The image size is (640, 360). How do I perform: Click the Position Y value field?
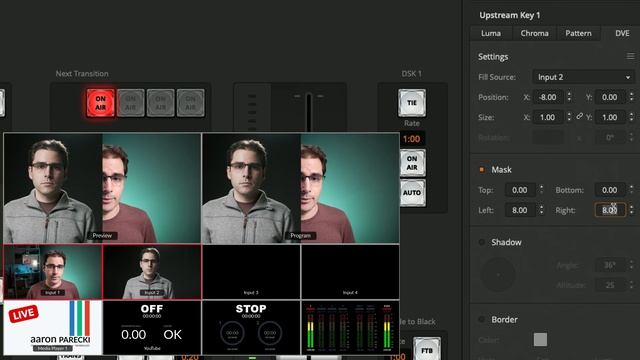pyautogui.click(x=610, y=97)
